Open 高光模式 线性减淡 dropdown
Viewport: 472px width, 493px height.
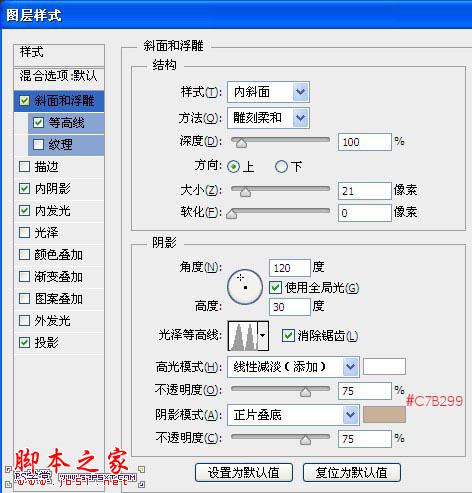(293, 367)
